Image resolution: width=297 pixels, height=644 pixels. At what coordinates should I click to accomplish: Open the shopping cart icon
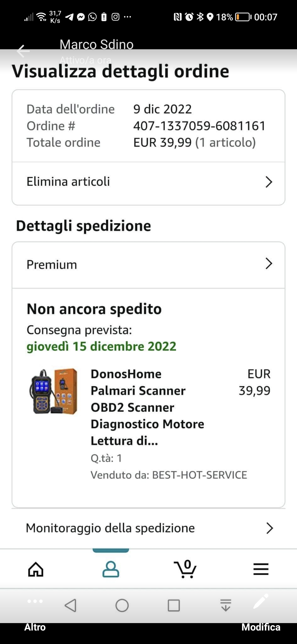point(186,569)
